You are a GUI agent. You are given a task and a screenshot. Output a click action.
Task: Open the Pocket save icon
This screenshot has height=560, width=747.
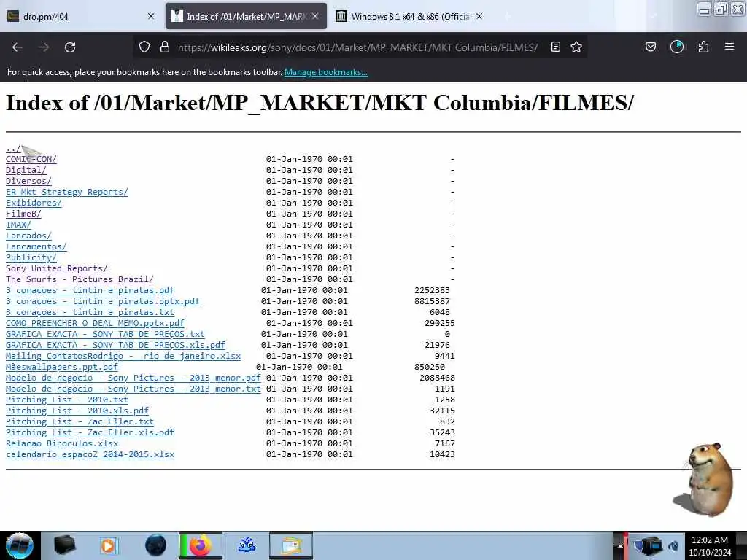(651, 47)
